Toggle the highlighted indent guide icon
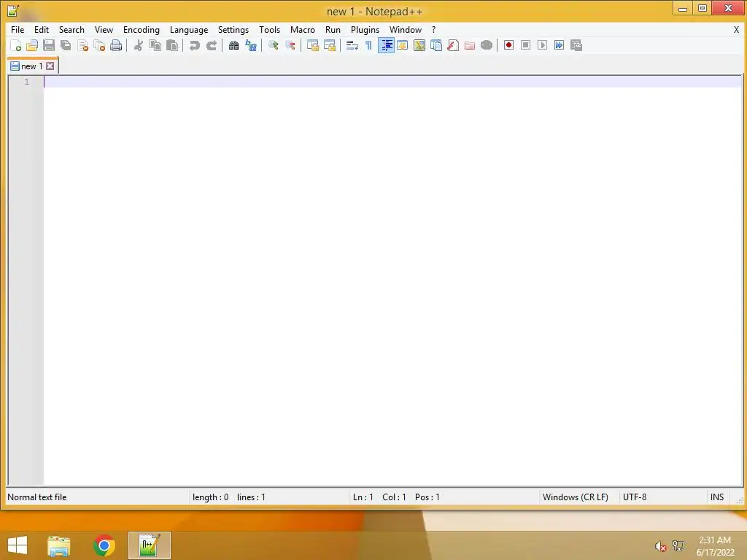Screen dimensions: 747x560 click(386, 45)
